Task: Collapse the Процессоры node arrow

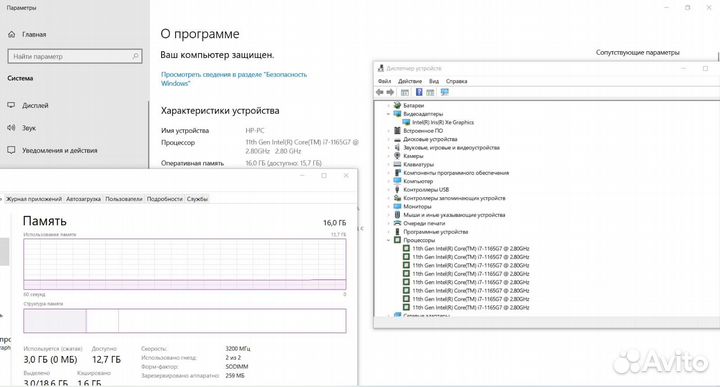Action: click(x=388, y=240)
